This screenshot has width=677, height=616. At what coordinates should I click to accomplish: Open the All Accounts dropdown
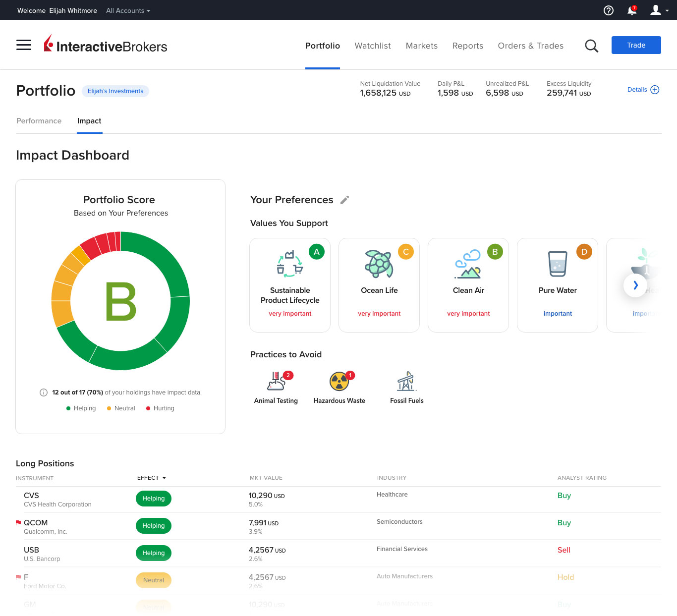click(x=127, y=10)
